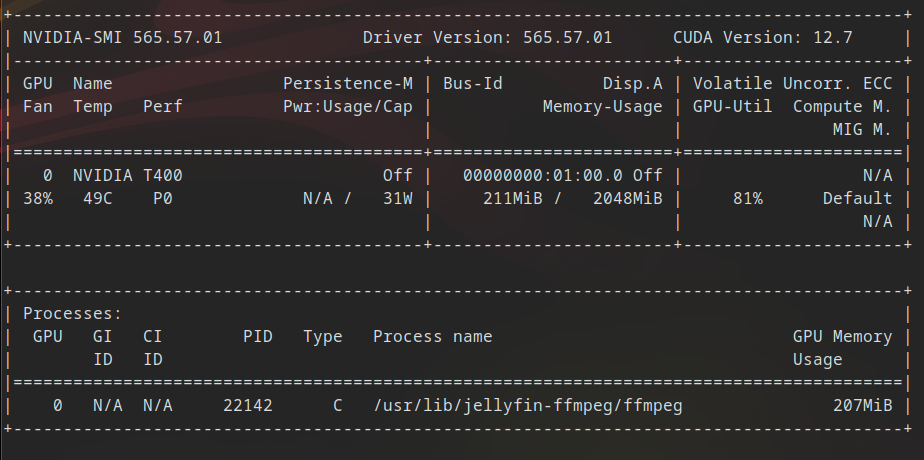Select the process PID 22142
924x460 pixels.
point(248,406)
